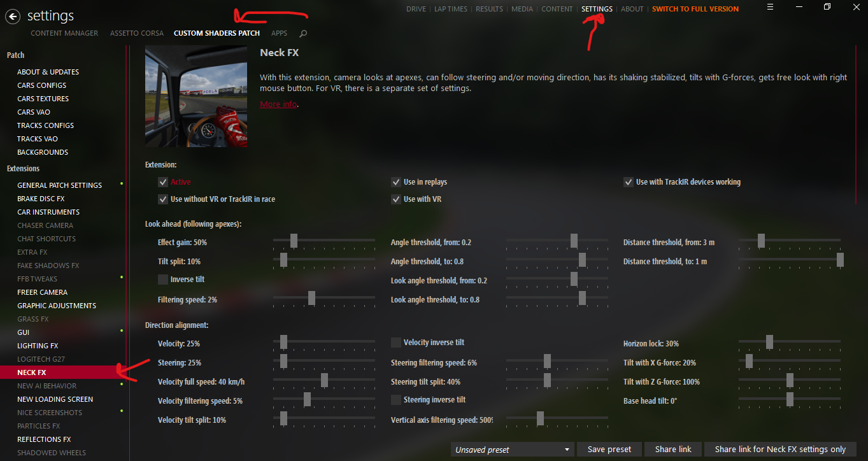The height and width of the screenshot is (461, 868).
Task: Select LIGHTING FX in the extensions list
Action: coord(38,346)
